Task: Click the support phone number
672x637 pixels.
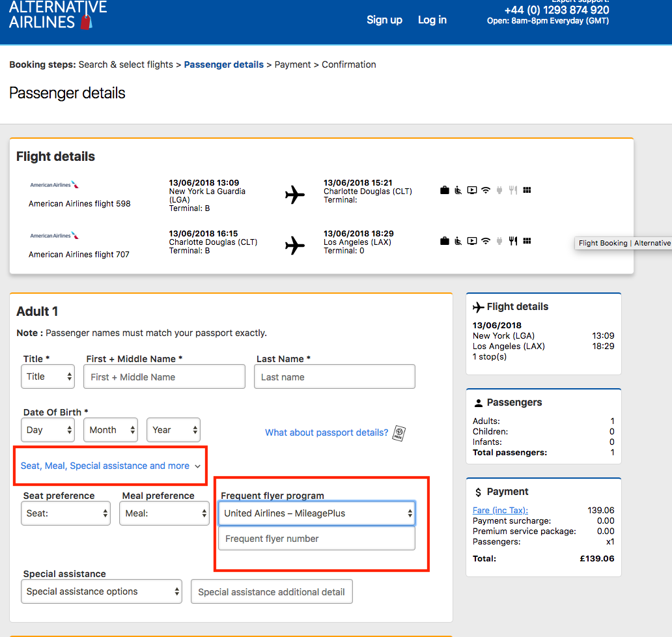Action: click(557, 10)
